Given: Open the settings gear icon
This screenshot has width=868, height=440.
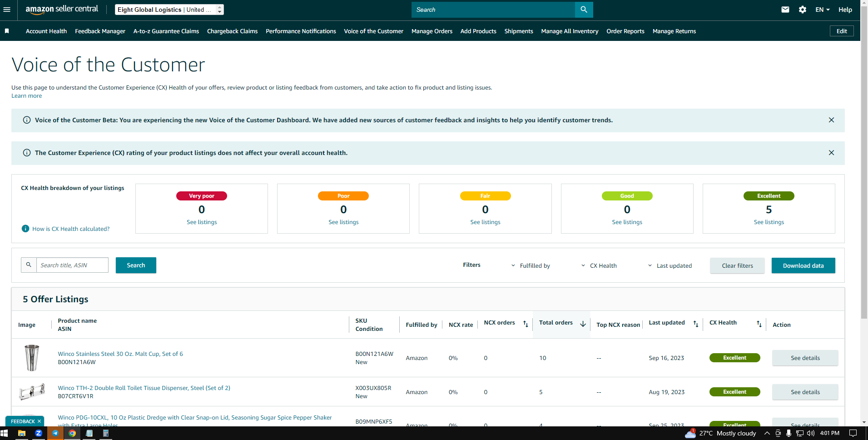Looking at the screenshot, I should coord(803,10).
